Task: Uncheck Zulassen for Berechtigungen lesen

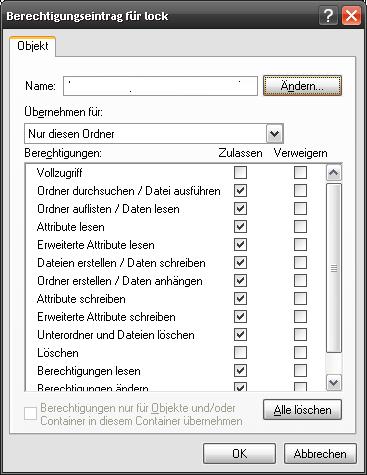Action: click(240, 371)
